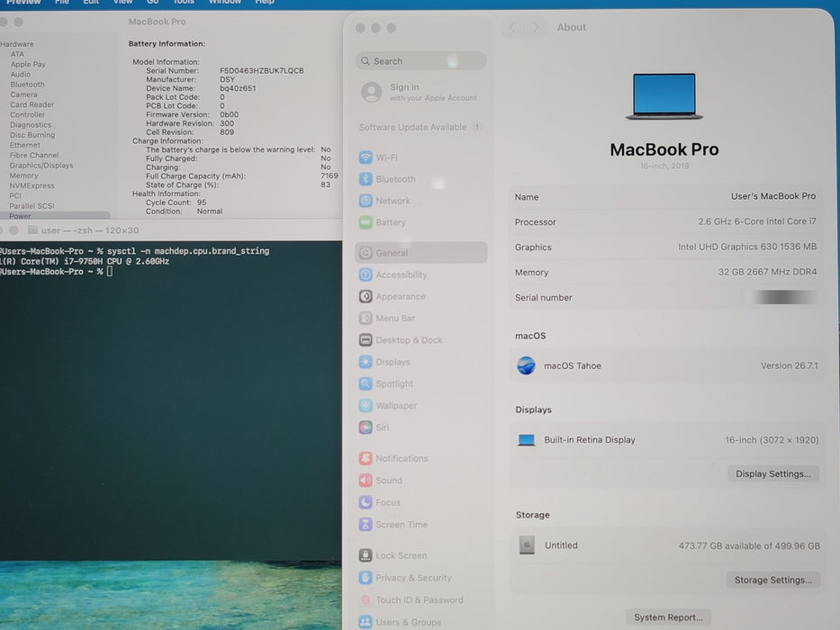
Task: Click the Bluetooth icon in System Settings sidebar
Action: [366, 179]
